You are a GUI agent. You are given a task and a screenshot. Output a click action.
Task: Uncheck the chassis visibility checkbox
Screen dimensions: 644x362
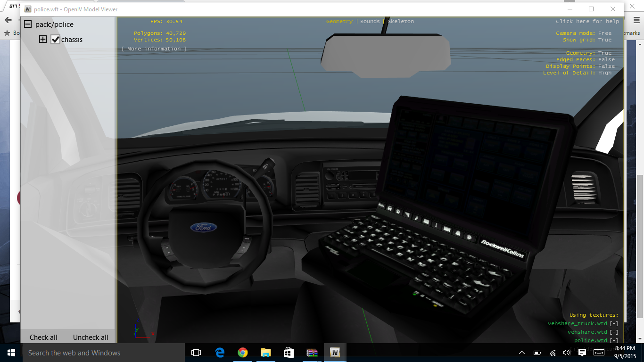(x=56, y=40)
